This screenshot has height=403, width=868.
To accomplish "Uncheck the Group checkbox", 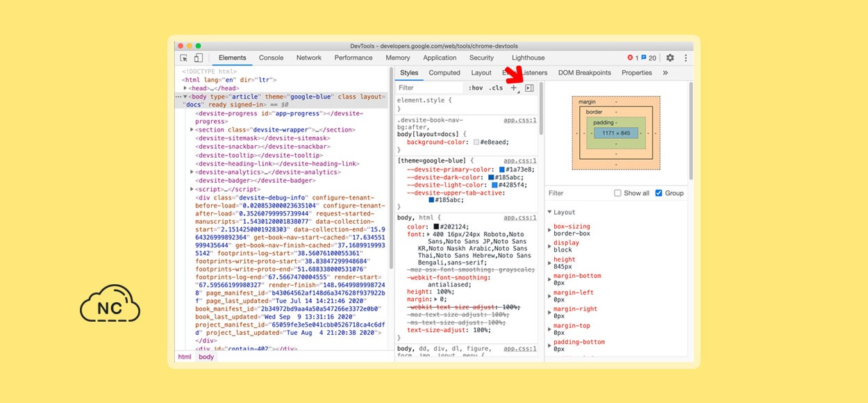I will (659, 193).
